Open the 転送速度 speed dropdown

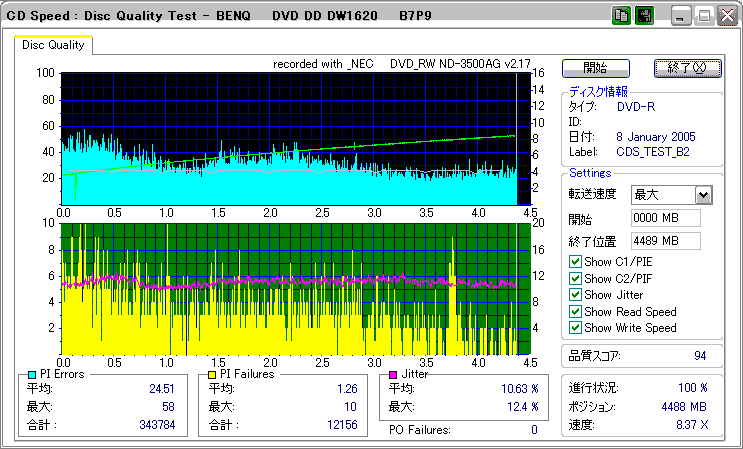click(703, 195)
